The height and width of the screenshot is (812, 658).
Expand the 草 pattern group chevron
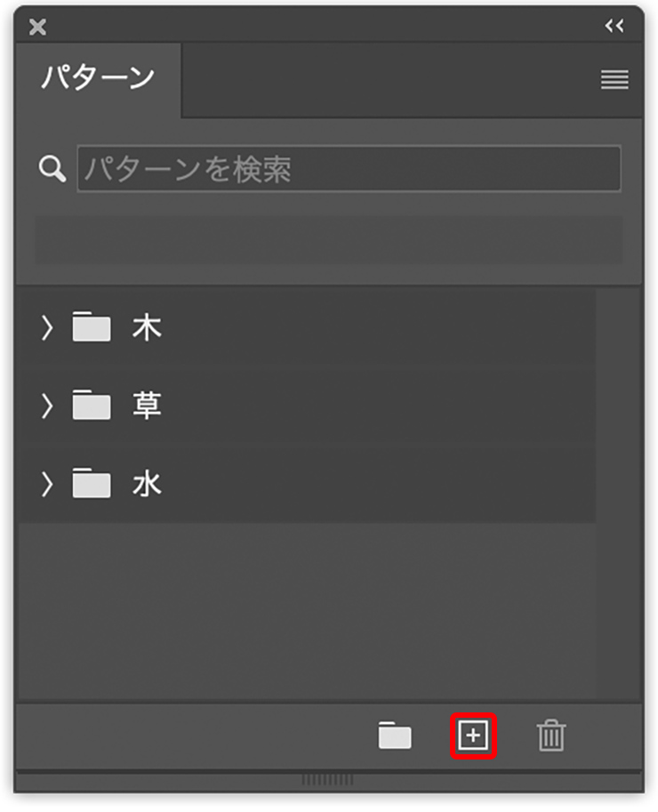tap(47, 406)
